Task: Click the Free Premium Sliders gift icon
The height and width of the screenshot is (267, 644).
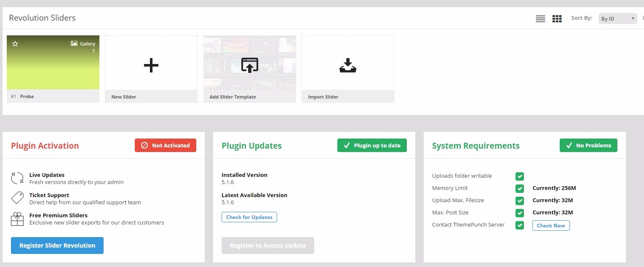Action: point(17,219)
